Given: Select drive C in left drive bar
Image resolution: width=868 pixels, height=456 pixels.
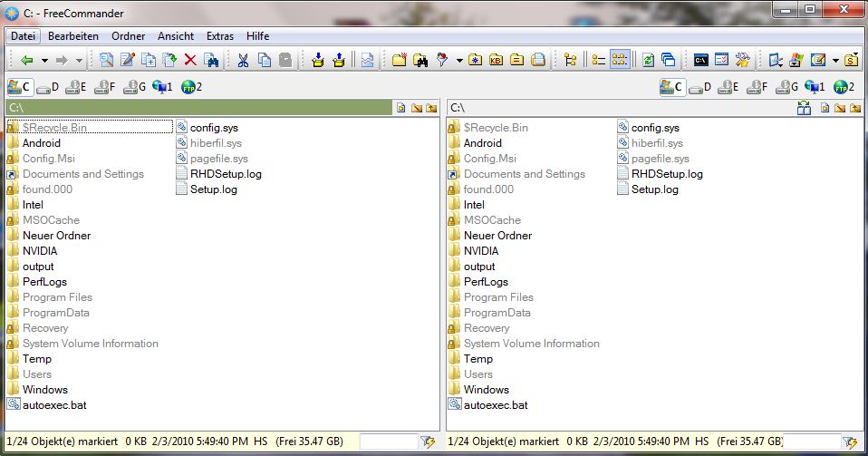Looking at the screenshot, I should pos(19,87).
